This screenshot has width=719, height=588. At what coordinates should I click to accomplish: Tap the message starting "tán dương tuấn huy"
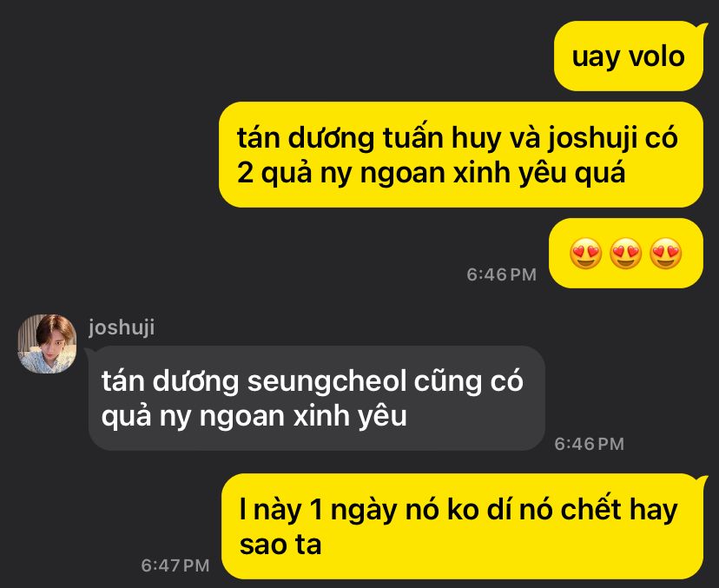461,155
